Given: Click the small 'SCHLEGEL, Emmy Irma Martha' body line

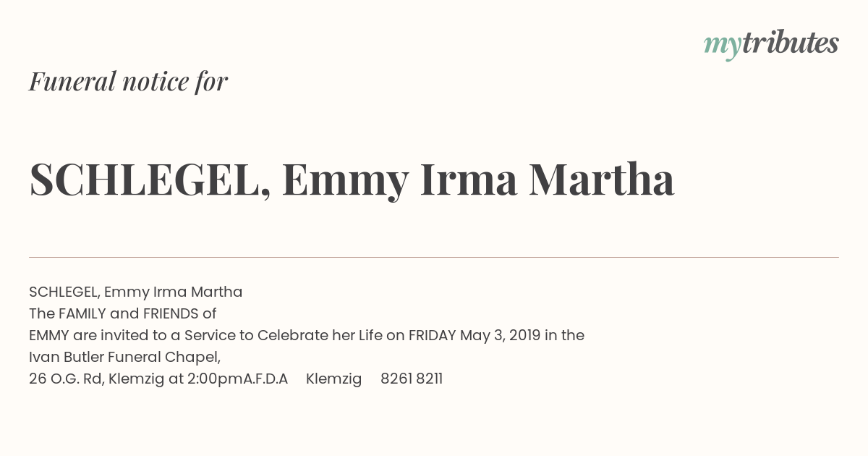Looking at the screenshot, I should (136, 292).
